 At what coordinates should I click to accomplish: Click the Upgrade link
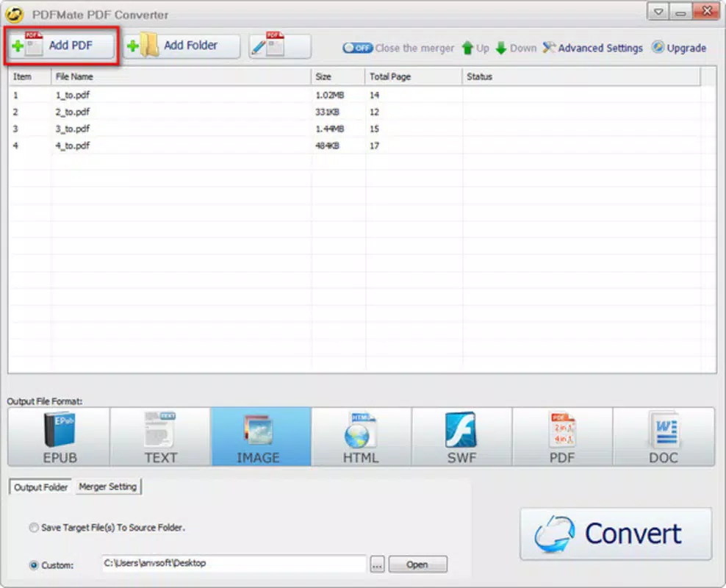(679, 48)
